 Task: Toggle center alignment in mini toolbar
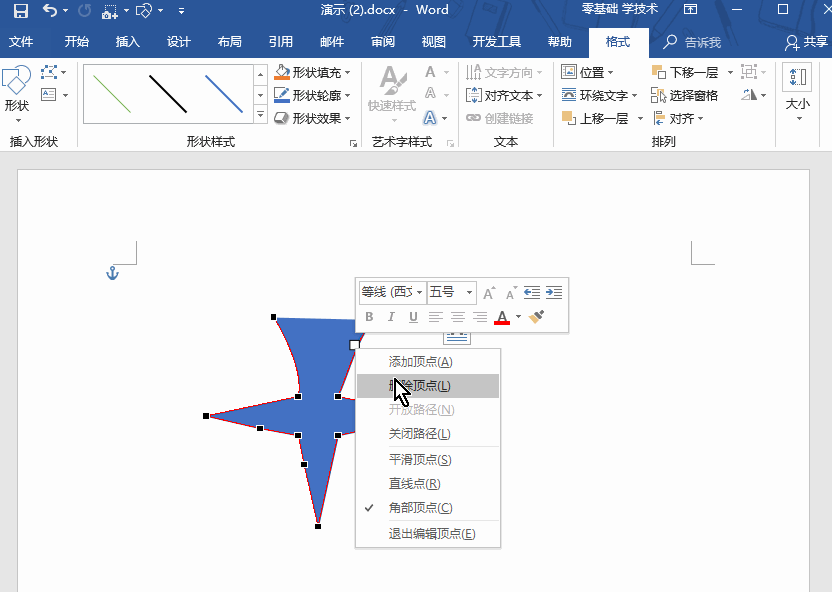(457, 317)
